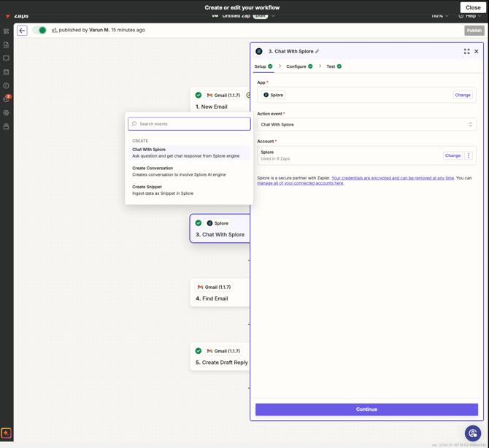Switch to the Configure tab

tap(299, 66)
